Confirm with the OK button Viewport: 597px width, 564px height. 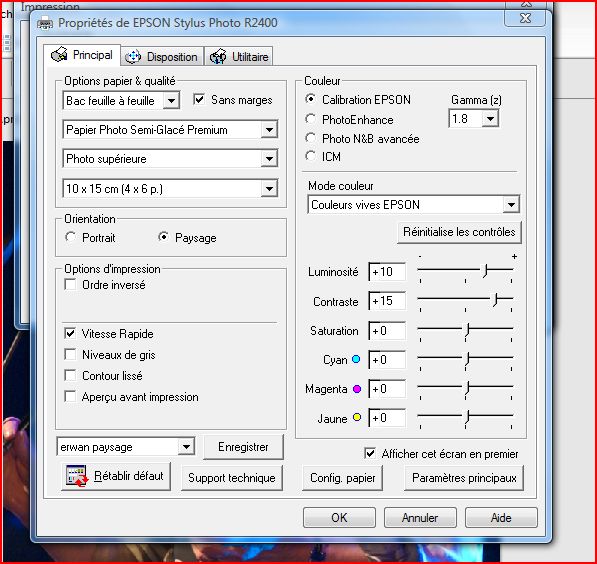(339, 518)
